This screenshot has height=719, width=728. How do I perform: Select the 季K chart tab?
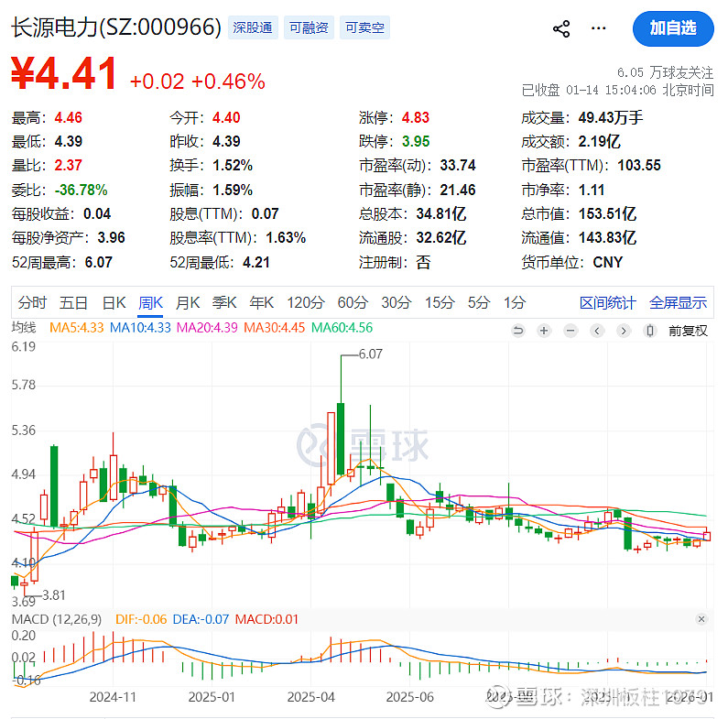(224, 303)
